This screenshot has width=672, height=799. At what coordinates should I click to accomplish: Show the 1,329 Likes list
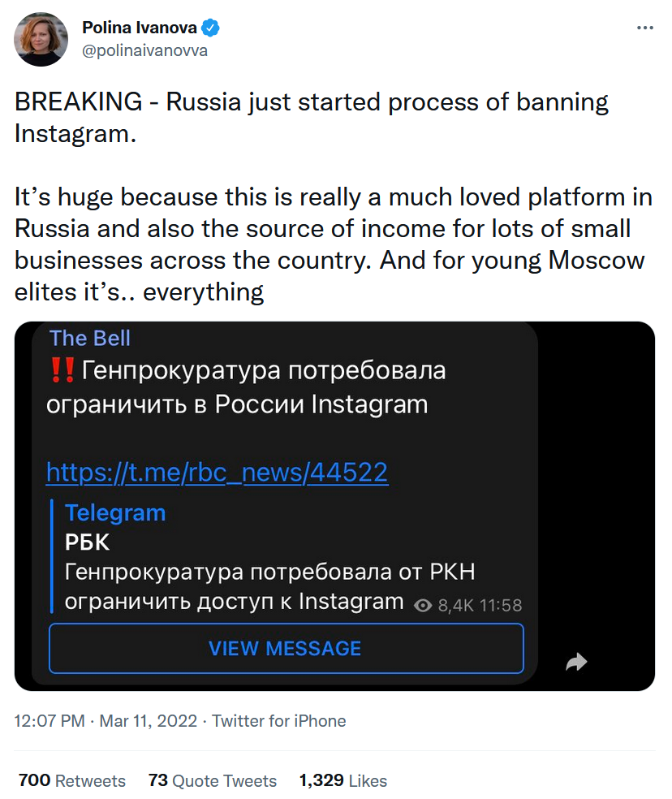click(342, 781)
